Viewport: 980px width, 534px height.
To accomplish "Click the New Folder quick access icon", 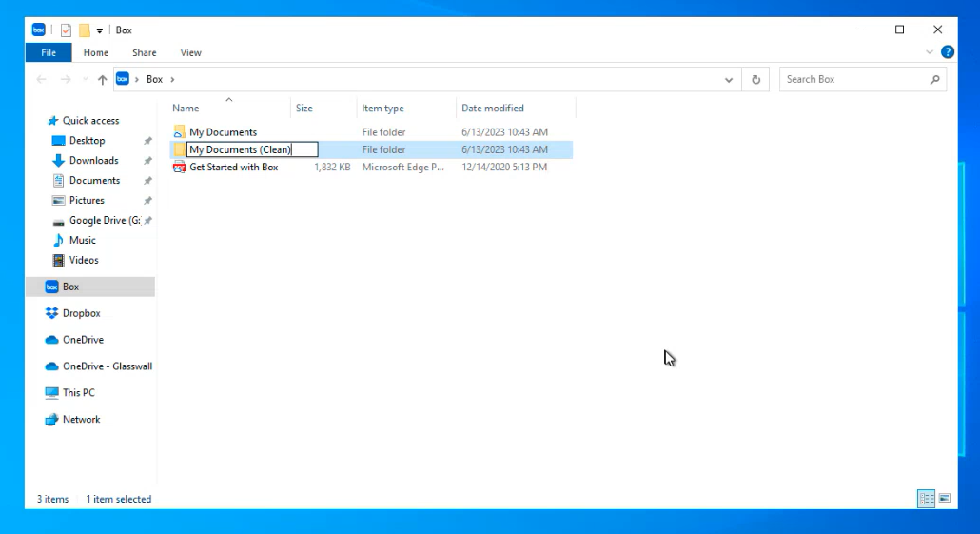I will click(x=84, y=30).
